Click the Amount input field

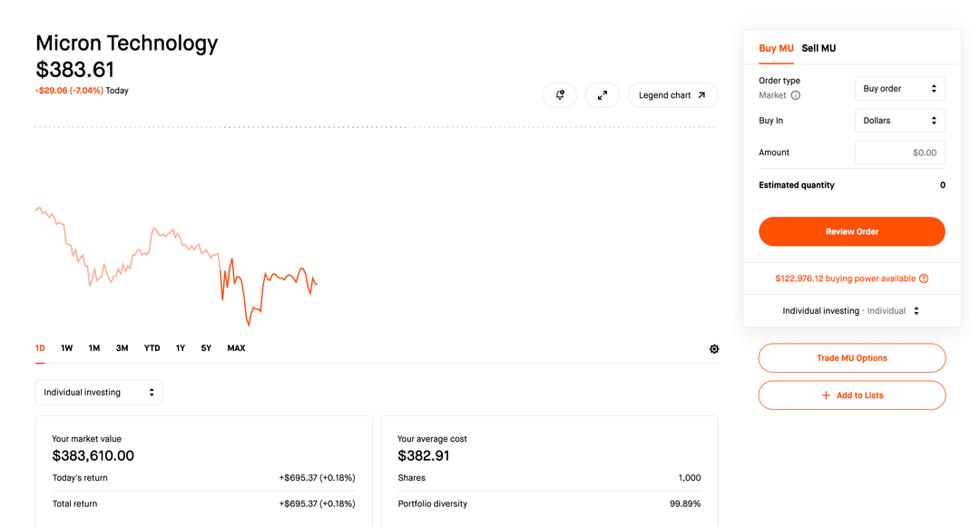pyautogui.click(x=899, y=152)
